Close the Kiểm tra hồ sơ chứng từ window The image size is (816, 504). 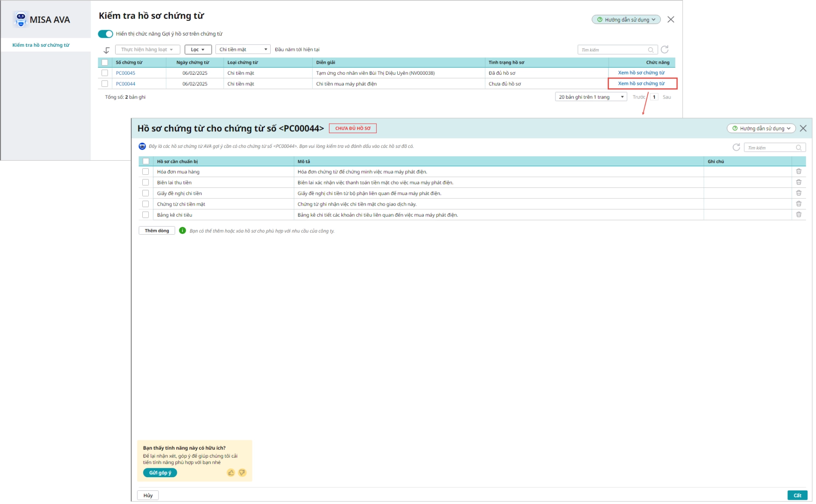[671, 20]
